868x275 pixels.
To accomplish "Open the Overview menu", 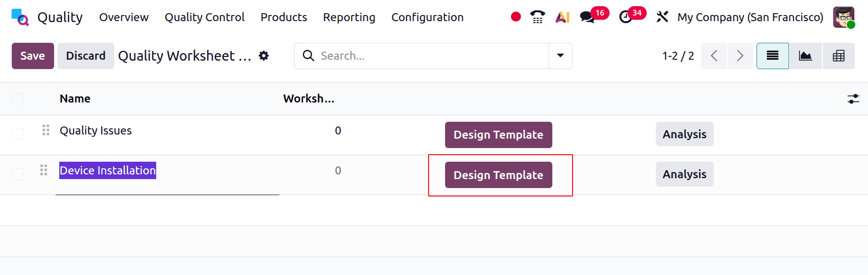I will (x=124, y=17).
